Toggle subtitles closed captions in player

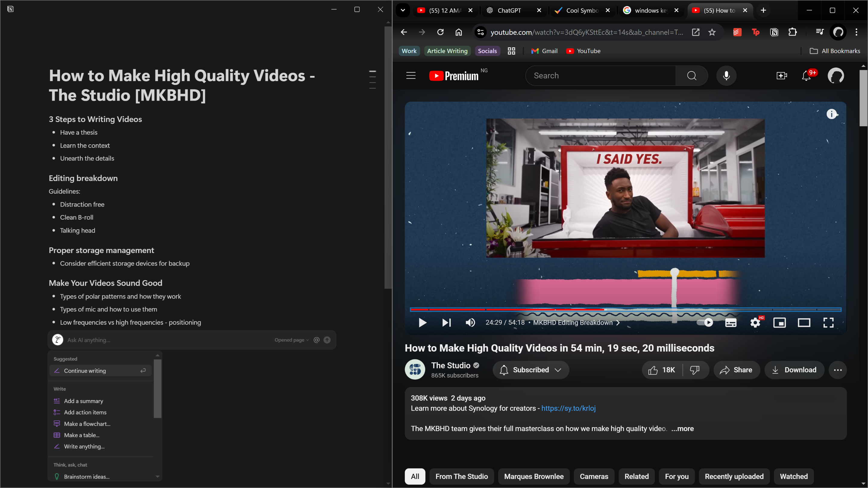pos(731,323)
